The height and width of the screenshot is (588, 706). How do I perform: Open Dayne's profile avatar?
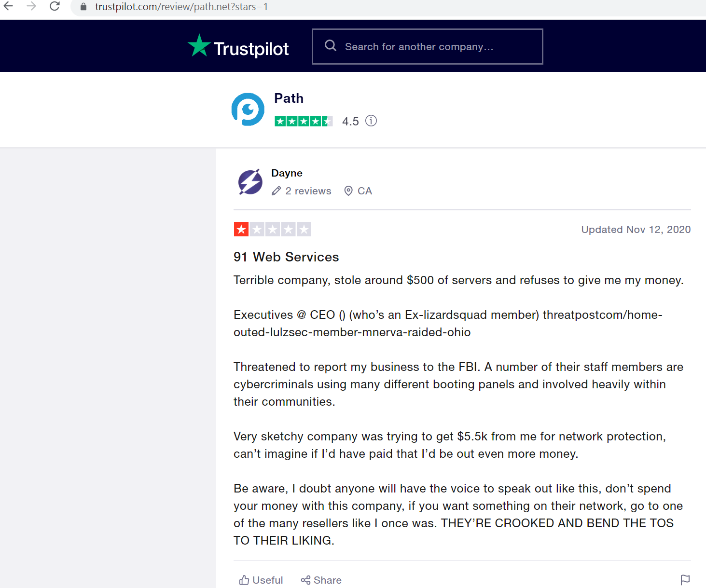point(250,182)
